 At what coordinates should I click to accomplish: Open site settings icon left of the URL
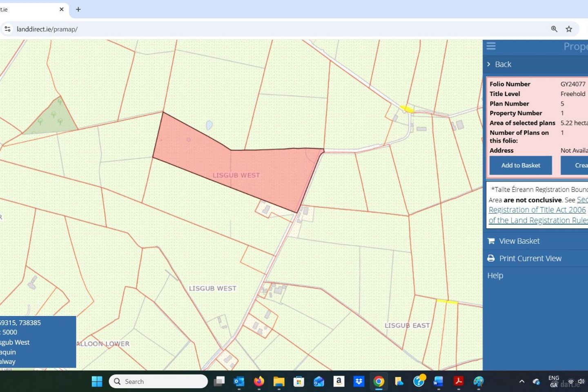click(x=7, y=29)
